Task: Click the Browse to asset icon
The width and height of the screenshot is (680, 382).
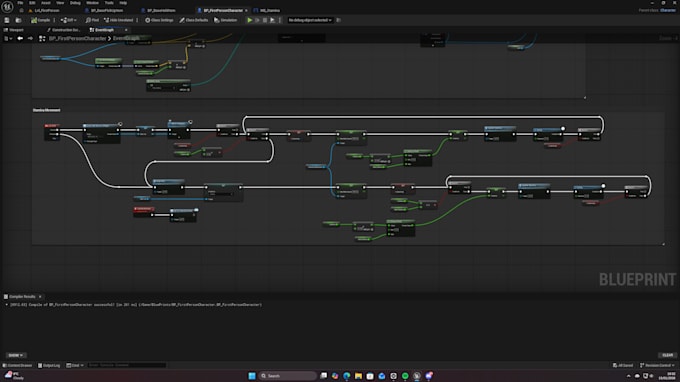Action: (18, 20)
